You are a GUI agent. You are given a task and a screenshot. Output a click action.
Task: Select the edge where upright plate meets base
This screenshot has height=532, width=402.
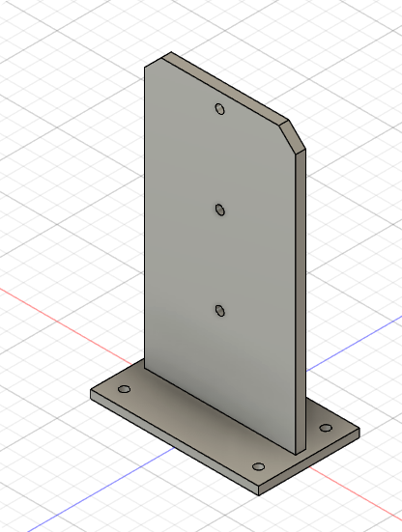pyautogui.click(x=220, y=411)
